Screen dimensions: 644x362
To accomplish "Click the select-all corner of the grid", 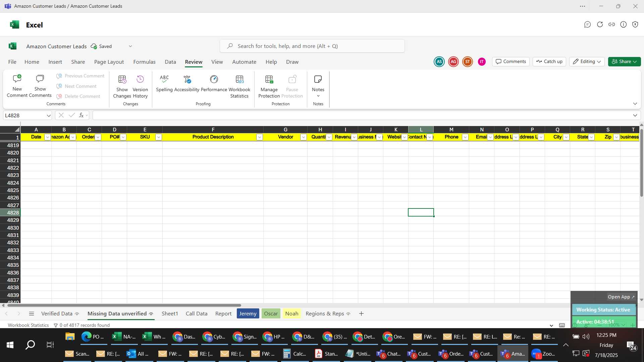I will click(x=10, y=129).
